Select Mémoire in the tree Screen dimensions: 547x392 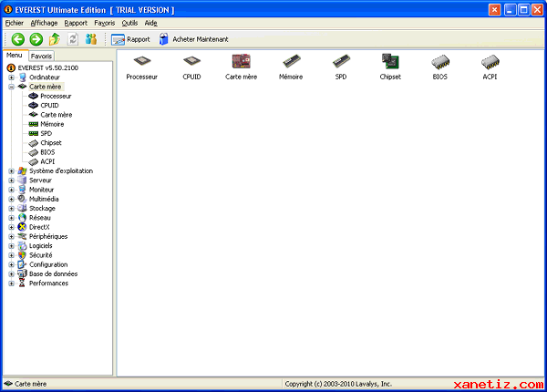(x=52, y=124)
